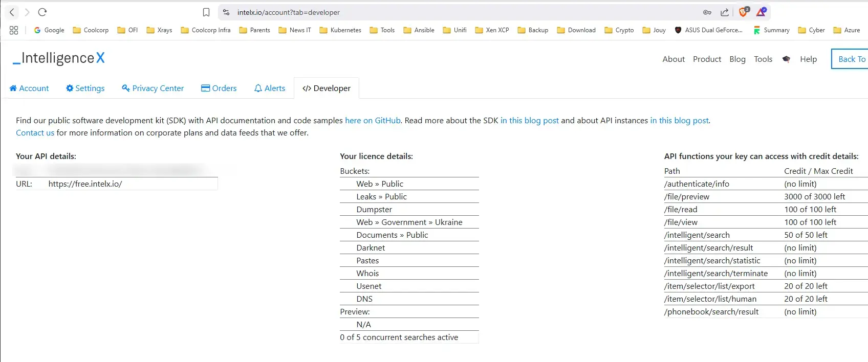Open the Unifi bookmarks folder
The width and height of the screenshot is (868, 362).
pos(454,30)
